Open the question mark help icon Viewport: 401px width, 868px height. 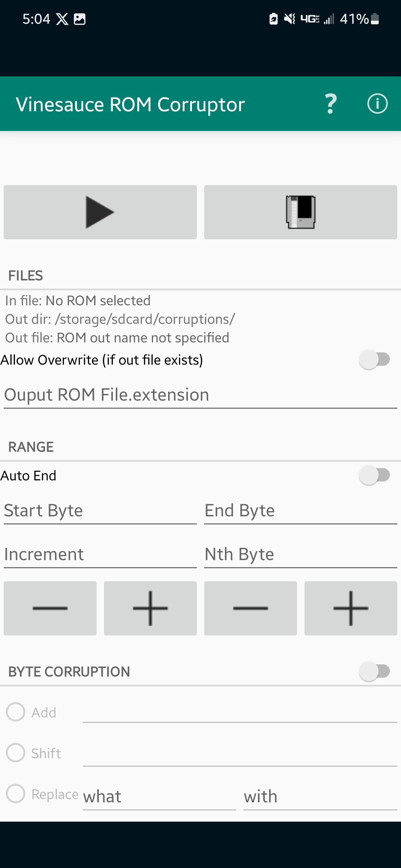[x=331, y=104]
